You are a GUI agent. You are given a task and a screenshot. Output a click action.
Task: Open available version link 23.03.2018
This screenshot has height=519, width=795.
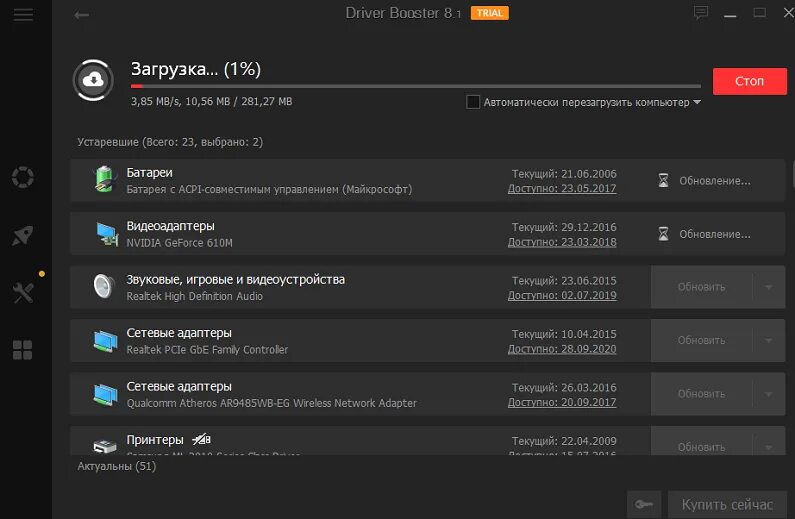click(562, 242)
